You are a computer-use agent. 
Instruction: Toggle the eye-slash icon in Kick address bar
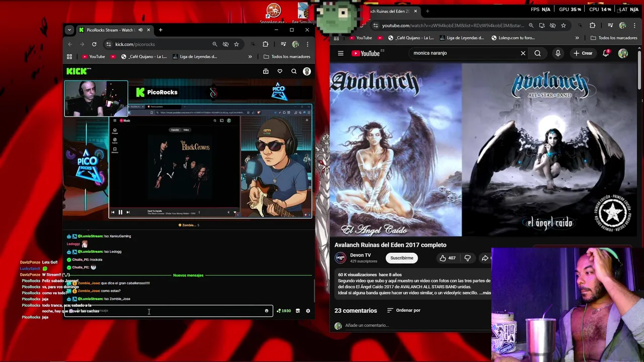[x=225, y=44]
